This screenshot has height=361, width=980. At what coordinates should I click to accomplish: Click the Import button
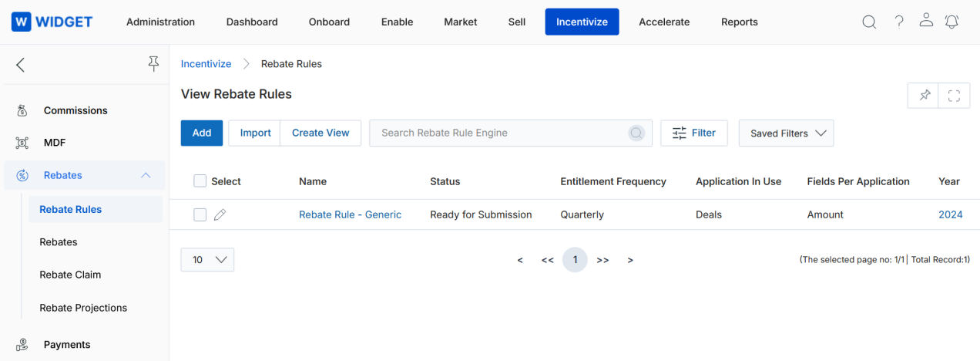click(255, 133)
